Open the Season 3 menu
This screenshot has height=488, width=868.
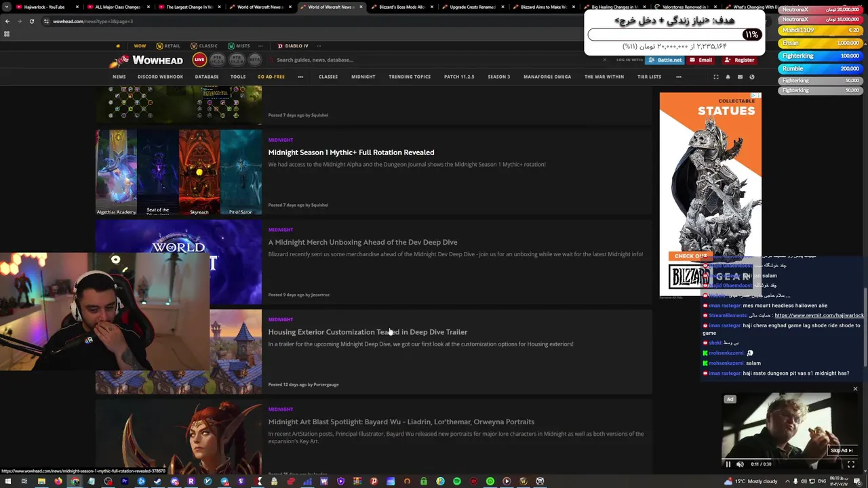tap(499, 77)
